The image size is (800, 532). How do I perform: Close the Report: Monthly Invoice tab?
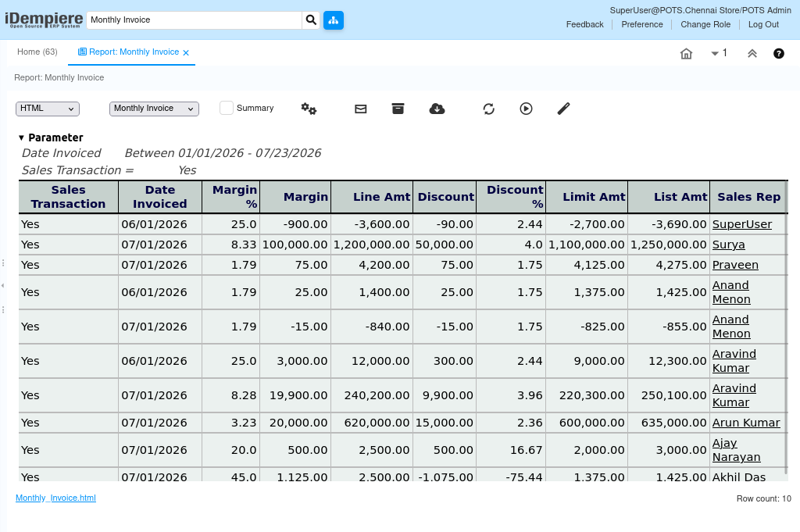[x=186, y=52]
